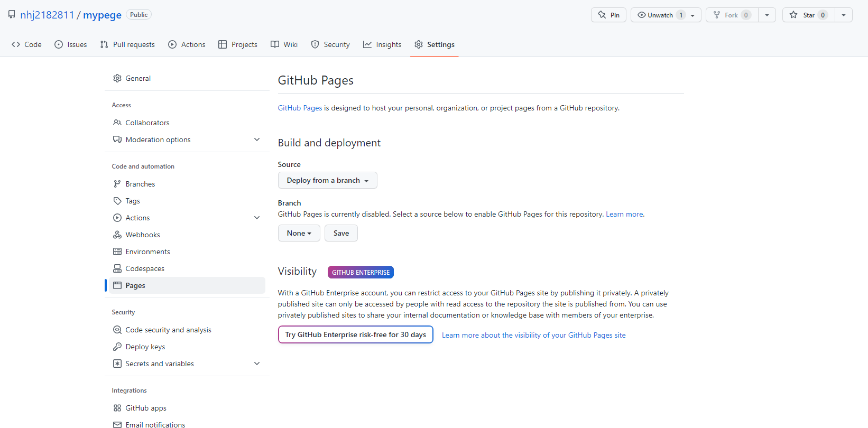Open the mypege repository link
The image size is (868, 428).
tap(103, 15)
